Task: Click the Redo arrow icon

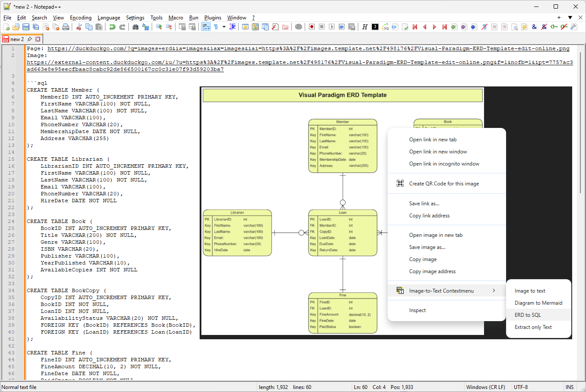Action: (122, 27)
